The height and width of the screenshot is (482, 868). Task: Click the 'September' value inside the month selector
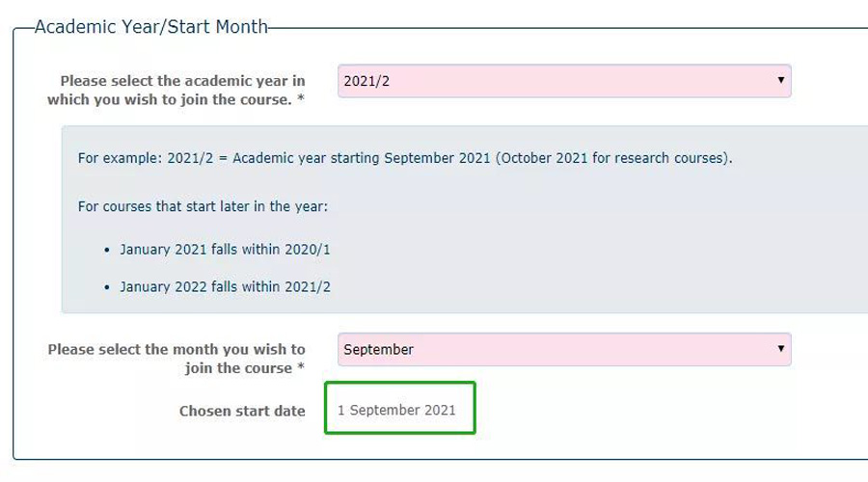pyautogui.click(x=379, y=349)
